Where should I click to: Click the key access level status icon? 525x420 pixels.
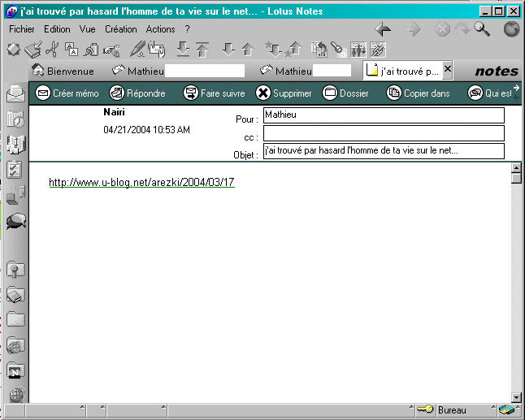[424, 409]
